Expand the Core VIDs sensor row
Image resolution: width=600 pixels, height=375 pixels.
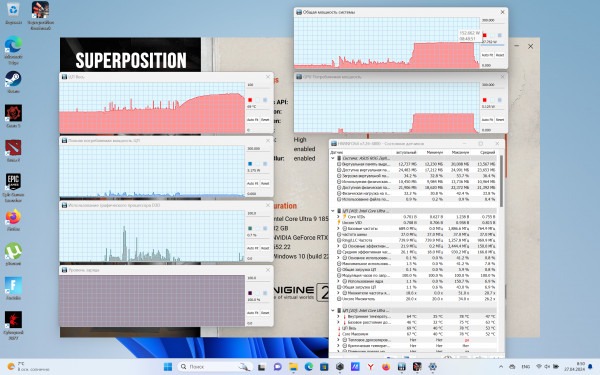click(x=338, y=217)
